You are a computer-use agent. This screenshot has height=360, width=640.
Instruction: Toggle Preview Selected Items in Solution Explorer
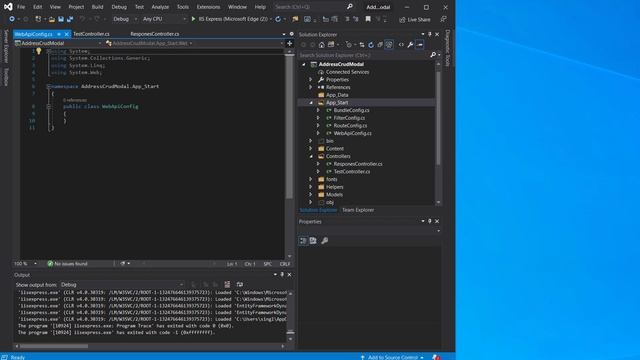click(x=420, y=45)
